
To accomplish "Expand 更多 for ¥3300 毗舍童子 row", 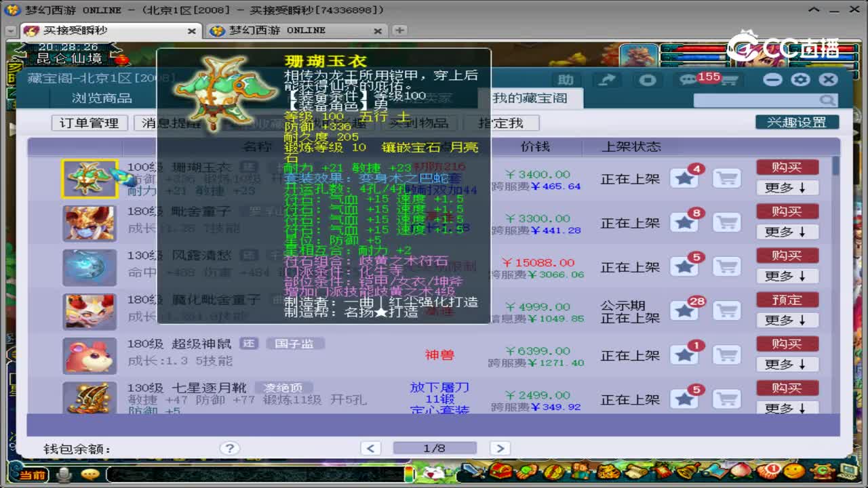I will [787, 232].
